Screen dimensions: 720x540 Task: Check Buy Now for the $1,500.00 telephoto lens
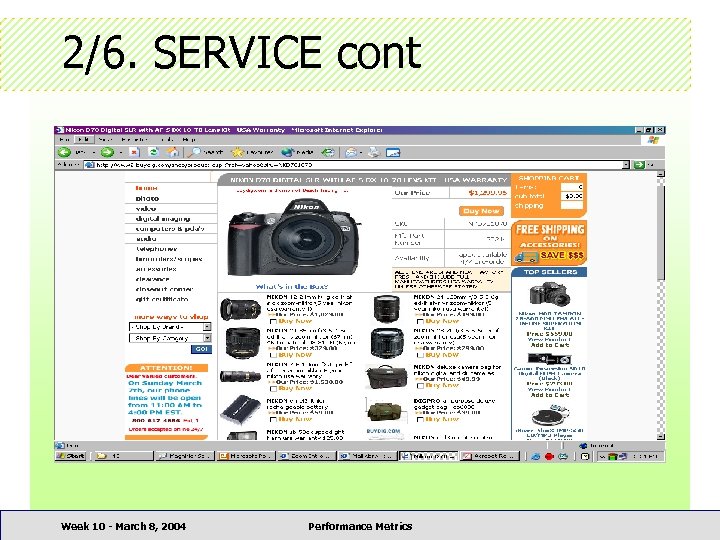273,388
